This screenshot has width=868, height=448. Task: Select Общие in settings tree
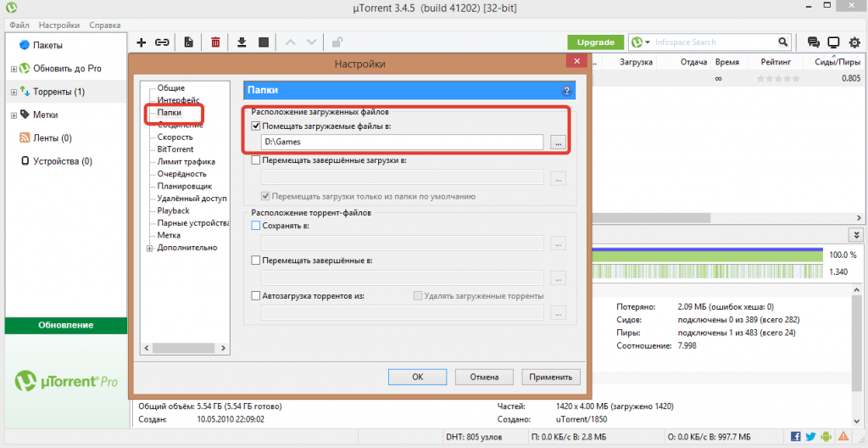171,87
